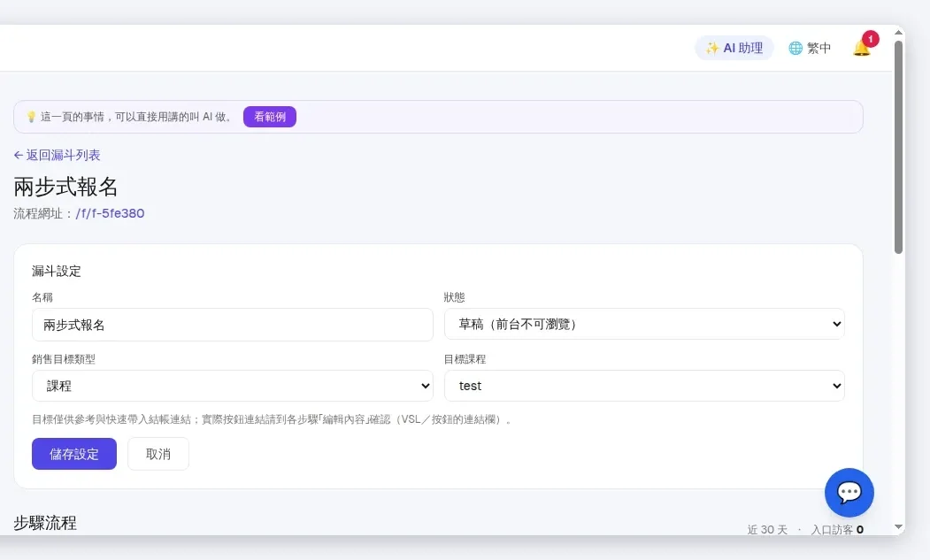The width and height of the screenshot is (930, 560).
Task: Go back via 返回漏斗列表 link
Action: tap(57, 156)
